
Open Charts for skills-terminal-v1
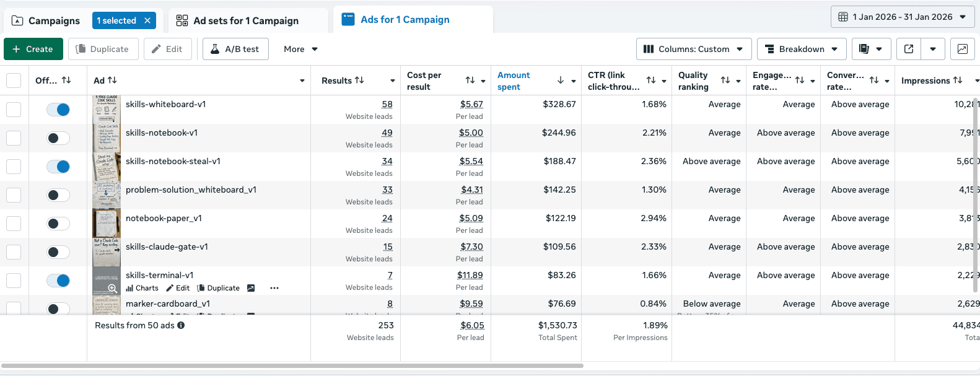pyautogui.click(x=142, y=288)
